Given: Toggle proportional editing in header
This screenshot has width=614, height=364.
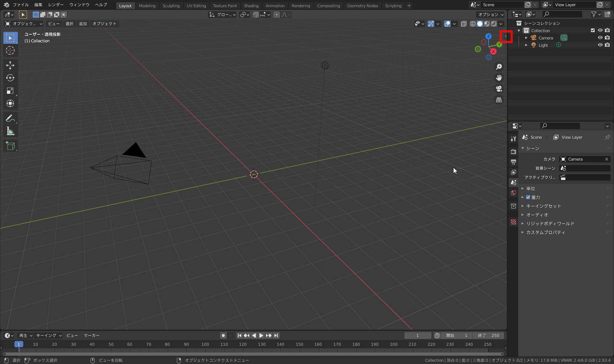Looking at the screenshot, I should point(277,15).
